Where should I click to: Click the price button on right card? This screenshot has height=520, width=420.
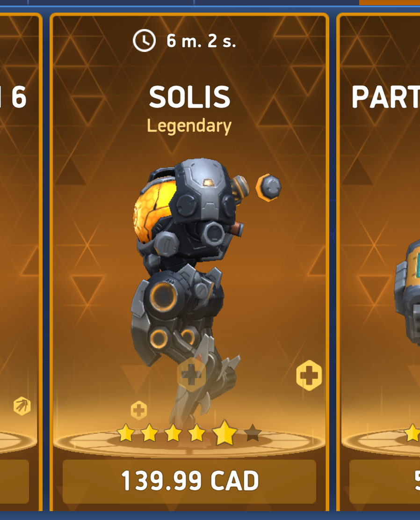click(x=384, y=481)
